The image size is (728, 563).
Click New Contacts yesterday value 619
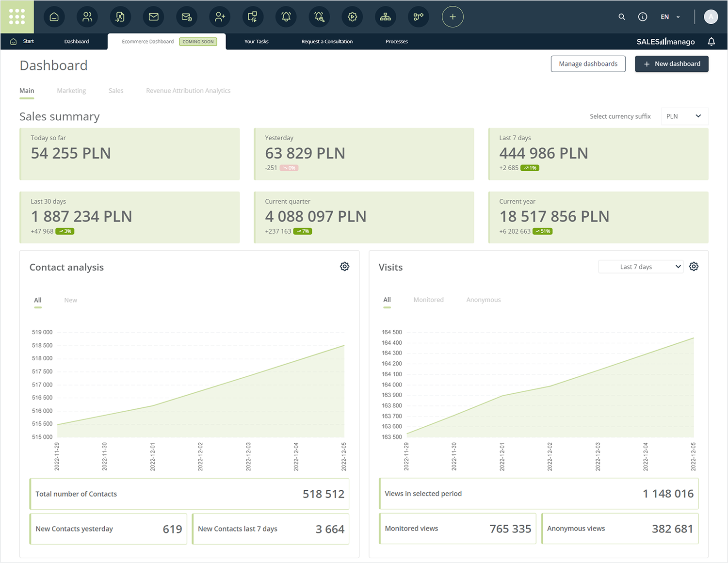172,529
